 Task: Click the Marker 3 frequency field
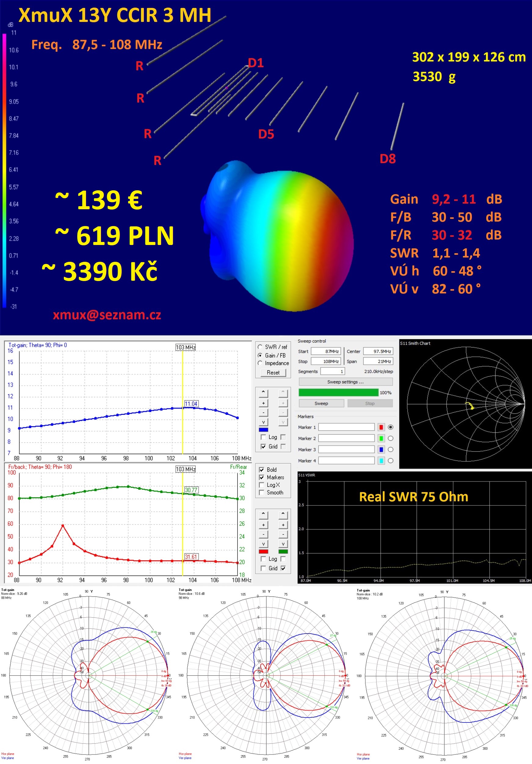[346, 449]
